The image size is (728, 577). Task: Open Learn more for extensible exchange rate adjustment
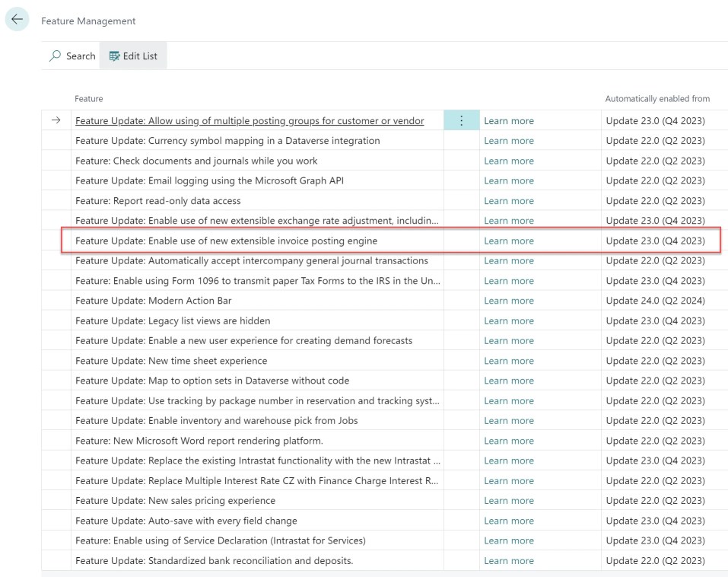point(509,221)
